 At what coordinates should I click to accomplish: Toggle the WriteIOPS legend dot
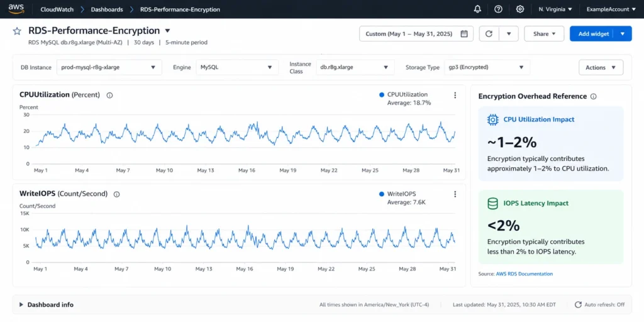pos(382,194)
